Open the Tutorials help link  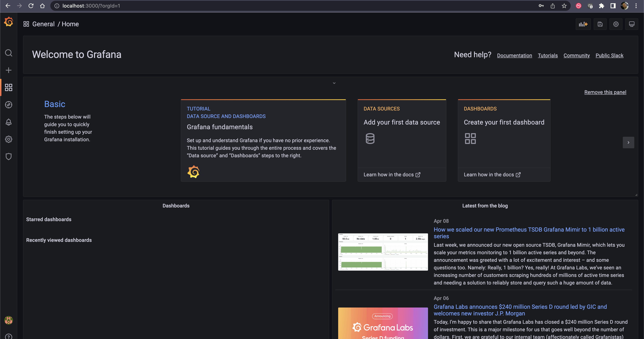click(548, 55)
